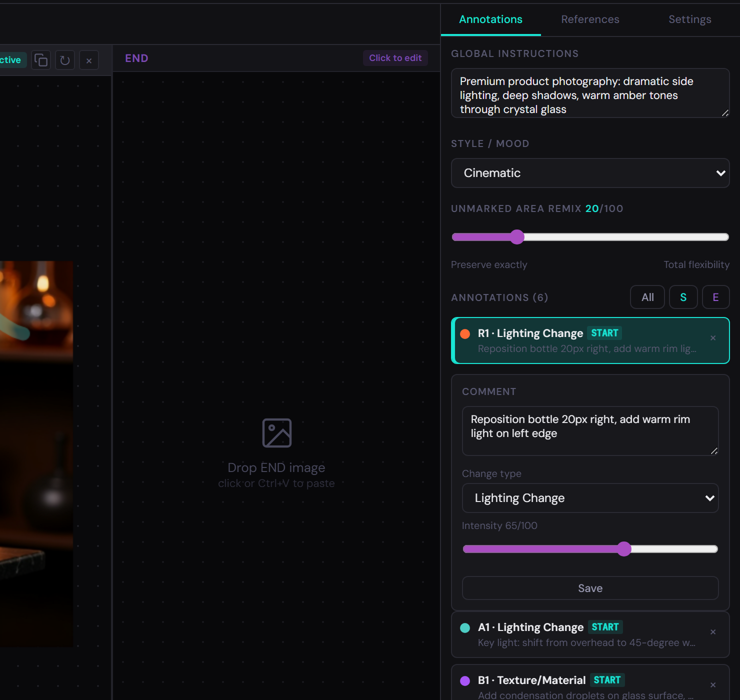Click the orange dot of R1 annotation
The height and width of the screenshot is (700, 740).
click(x=465, y=334)
